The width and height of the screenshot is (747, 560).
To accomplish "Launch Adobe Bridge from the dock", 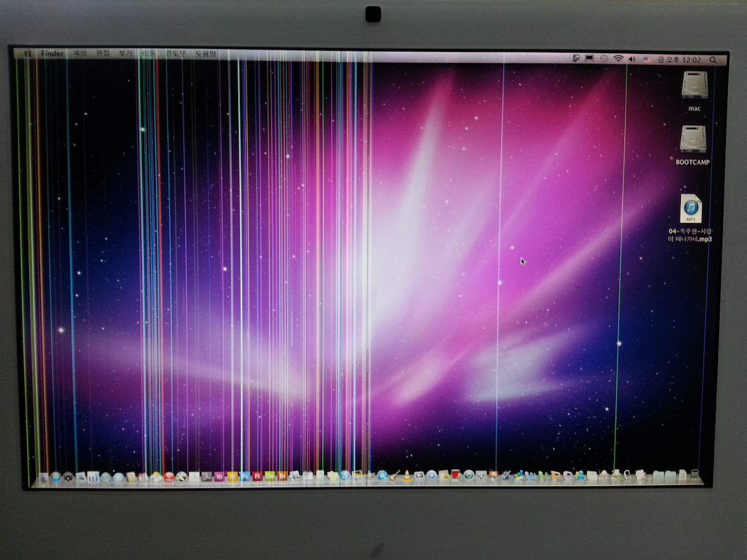I will tap(283, 477).
